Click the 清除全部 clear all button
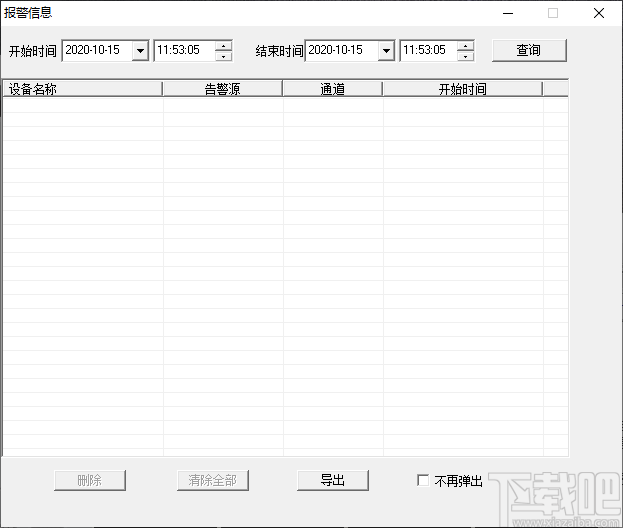This screenshot has width=623, height=528. pos(213,480)
